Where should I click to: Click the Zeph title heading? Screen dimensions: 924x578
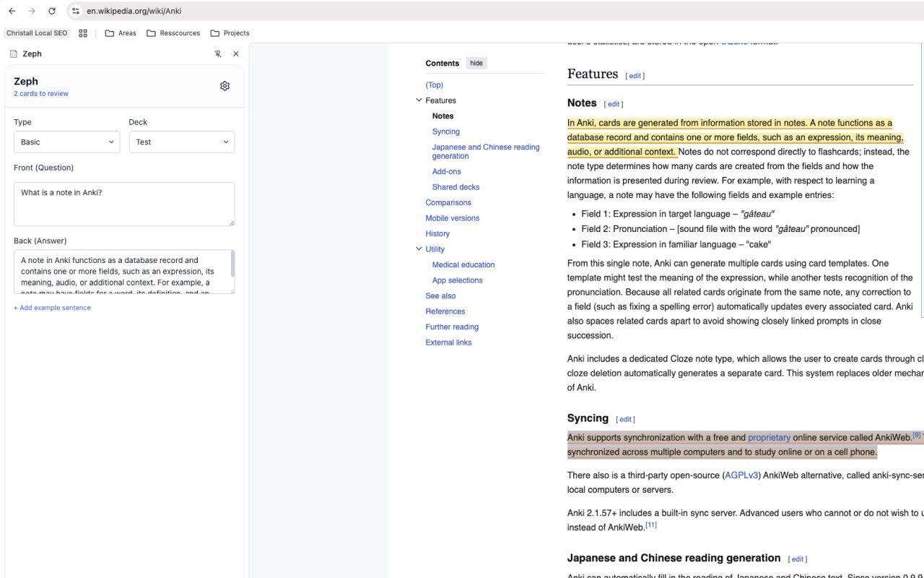tap(26, 82)
